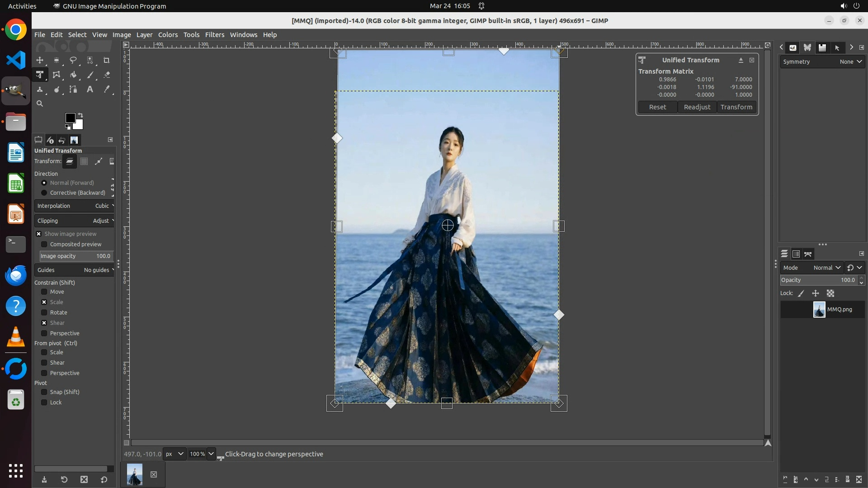Expand the Guides dropdown

click(x=75, y=270)
